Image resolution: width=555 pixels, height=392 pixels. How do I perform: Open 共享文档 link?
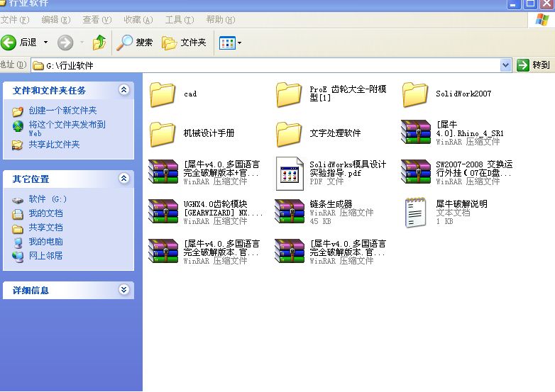tap(45, 228)
